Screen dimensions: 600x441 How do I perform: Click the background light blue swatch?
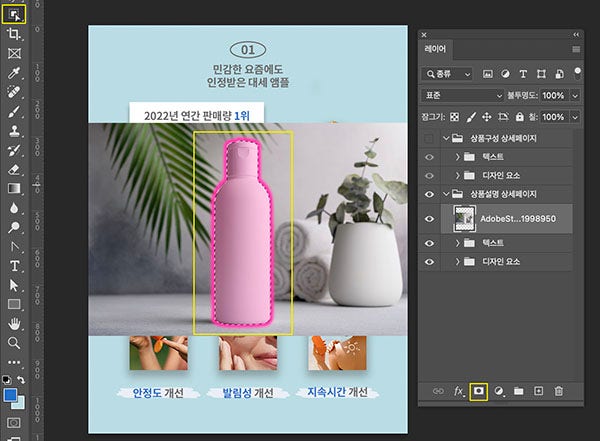coord(20,404)
